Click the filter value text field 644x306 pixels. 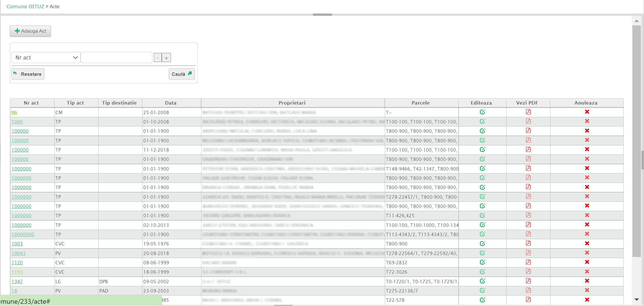[x=116, y=57]
